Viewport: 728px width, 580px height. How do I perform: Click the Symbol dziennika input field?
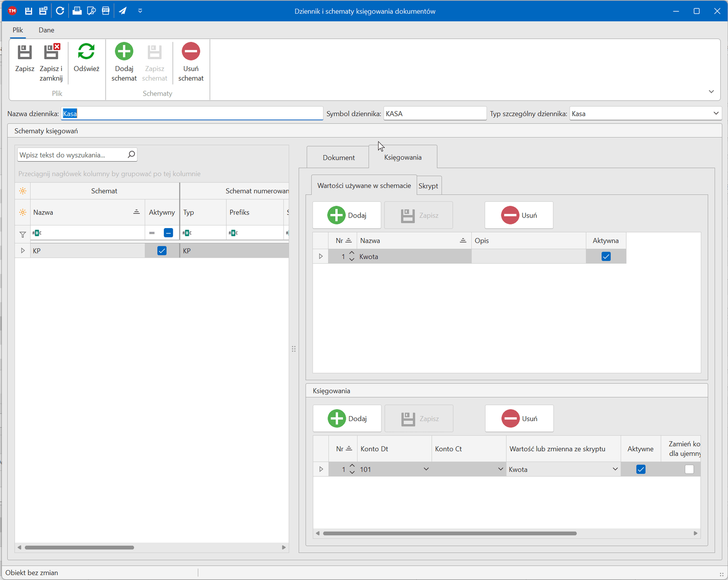coord(435,113)
